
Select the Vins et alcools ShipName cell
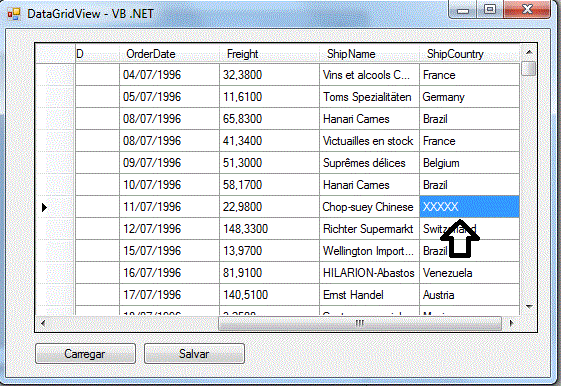[370, 75]
